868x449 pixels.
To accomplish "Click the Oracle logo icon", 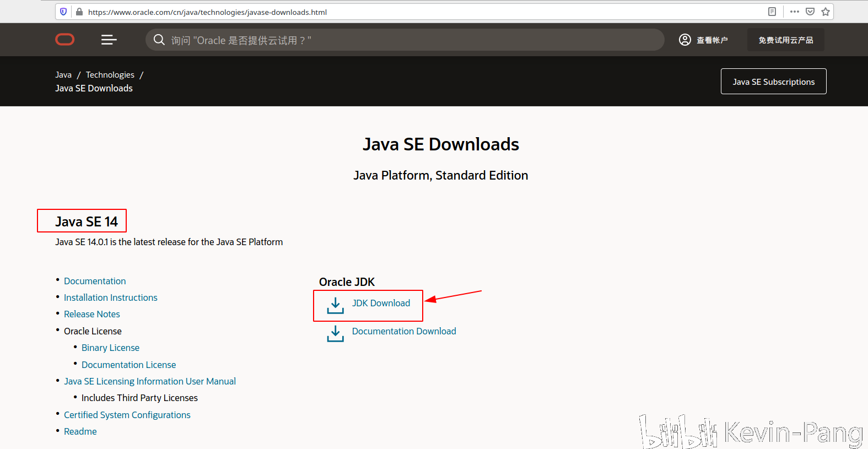I will [x=65, y=40].
